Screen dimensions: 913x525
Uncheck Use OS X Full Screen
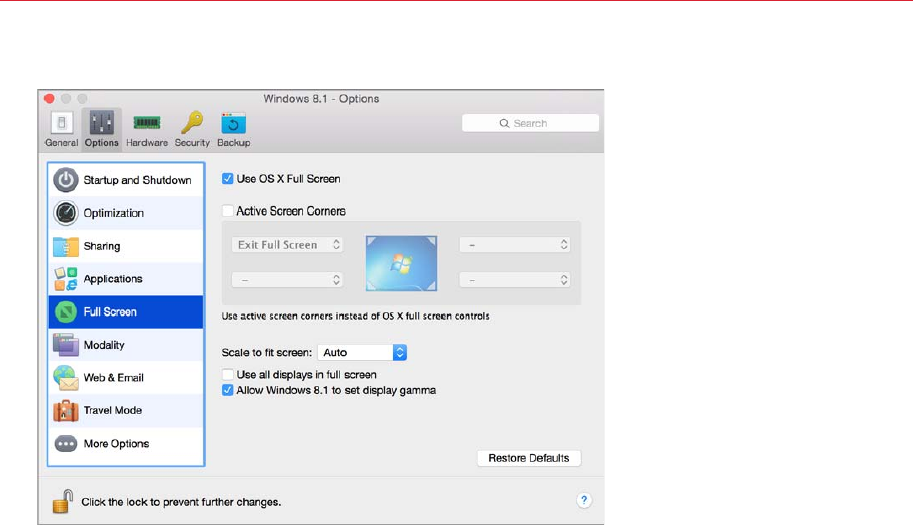[x=228, y=179]
